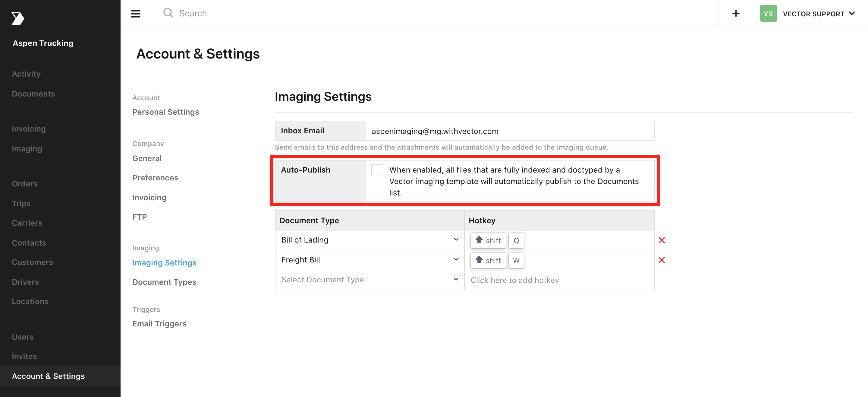Select Imaging Settings link
The height and width of the screenshot is (397, 868).
click(164, 263)
